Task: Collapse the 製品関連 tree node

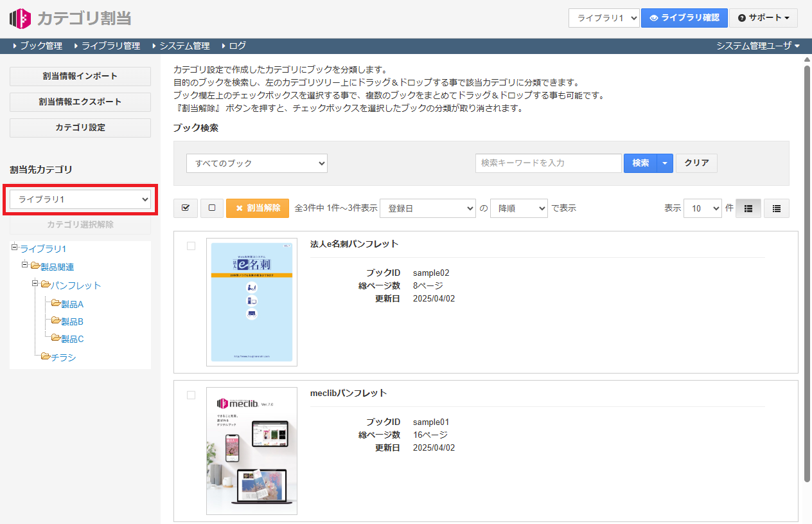Action: point(25,265)
